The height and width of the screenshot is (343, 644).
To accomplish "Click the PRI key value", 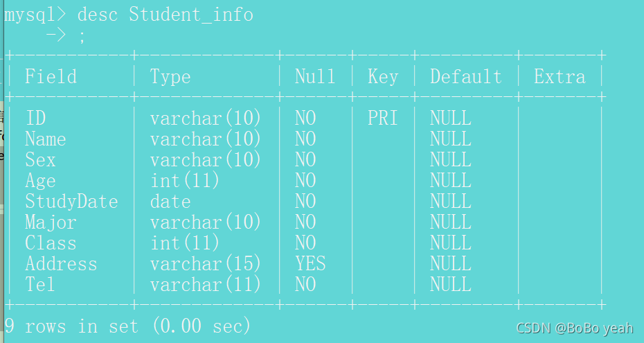I will tap(383, 118).
